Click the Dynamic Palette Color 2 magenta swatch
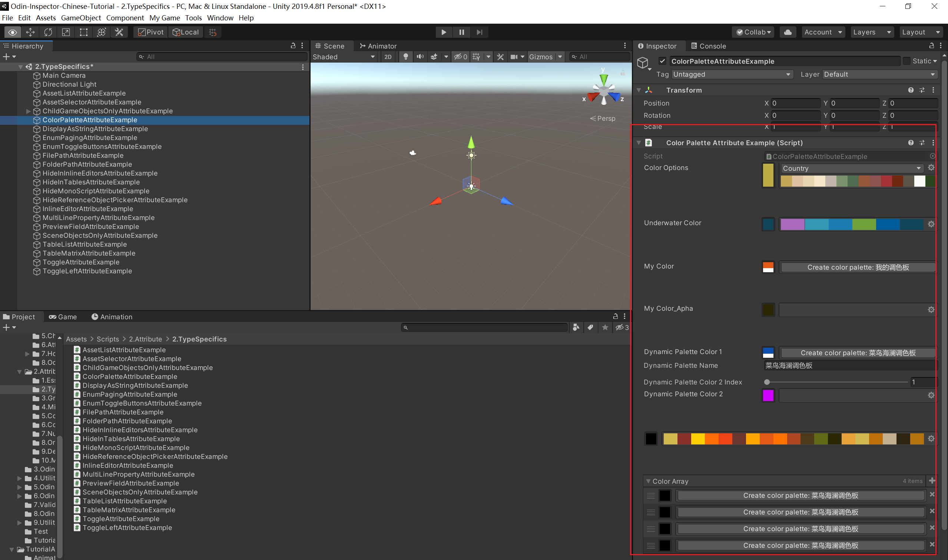The height and width of the screenshot is (560, 948). [768, 396]
